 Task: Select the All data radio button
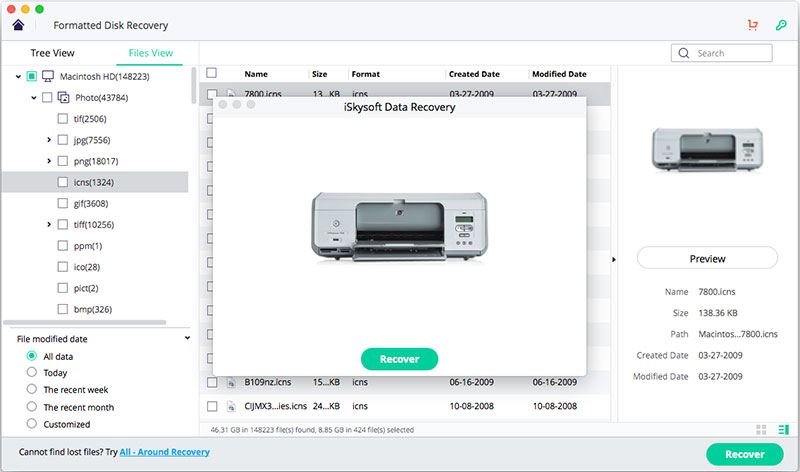32,356
